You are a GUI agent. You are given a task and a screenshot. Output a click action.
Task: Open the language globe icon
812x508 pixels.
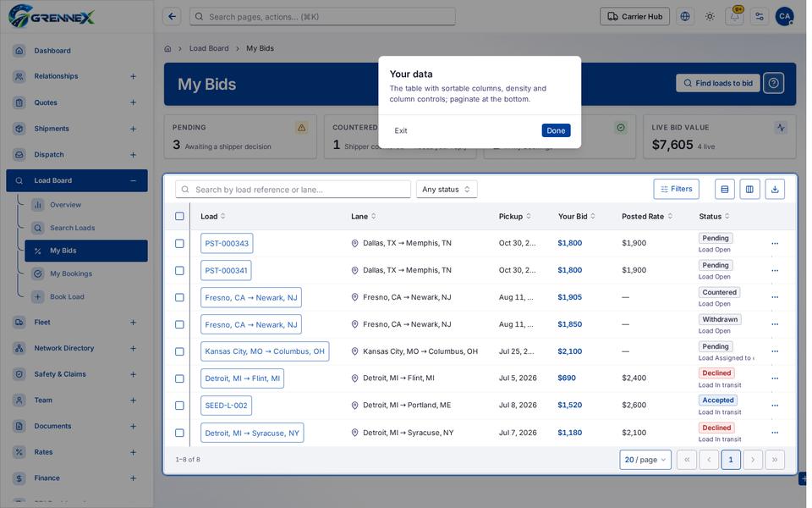pos(685,17)
